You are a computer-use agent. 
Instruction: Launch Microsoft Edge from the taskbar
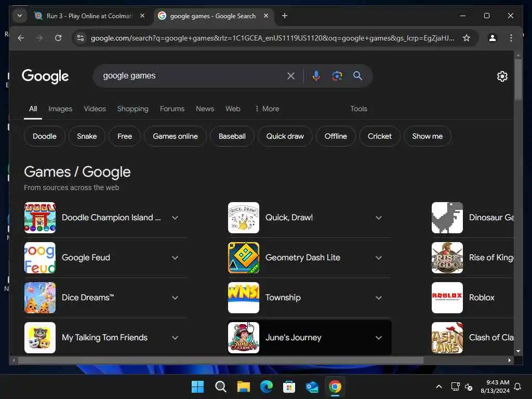(267, 387)
